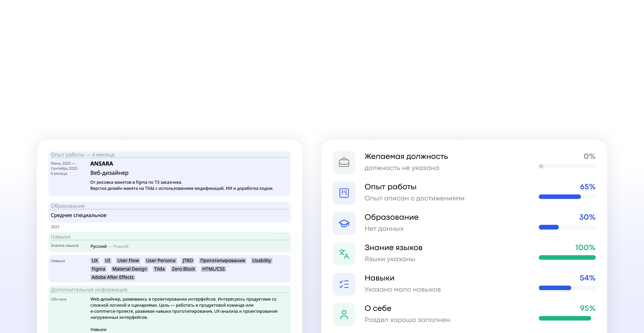Select the ANSARA company name
The height and width of the screenshot is (333, 644).
pyautogui.click(x=102, y=164)
